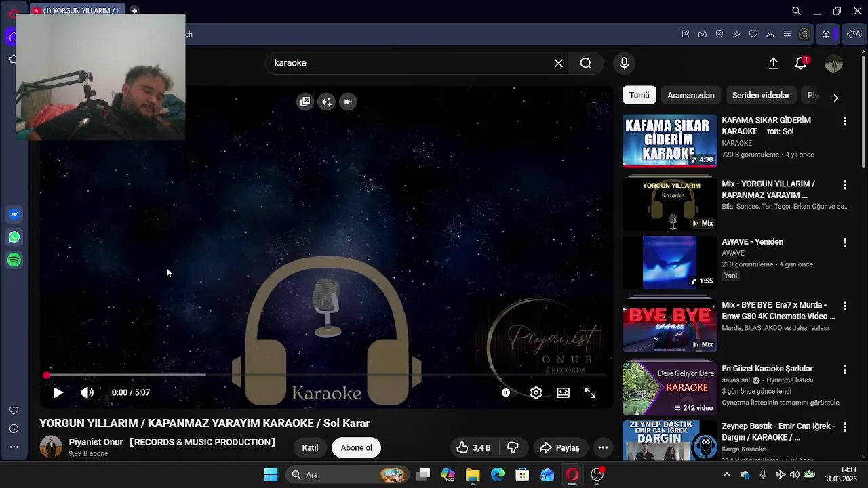
Task: Open options for KAFAMA SIKAR GİDERİM video
Action: click(844, 121)
